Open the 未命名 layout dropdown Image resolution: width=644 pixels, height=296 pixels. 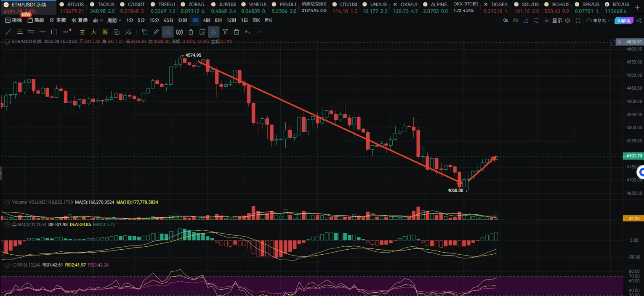(x=598, y=20)
